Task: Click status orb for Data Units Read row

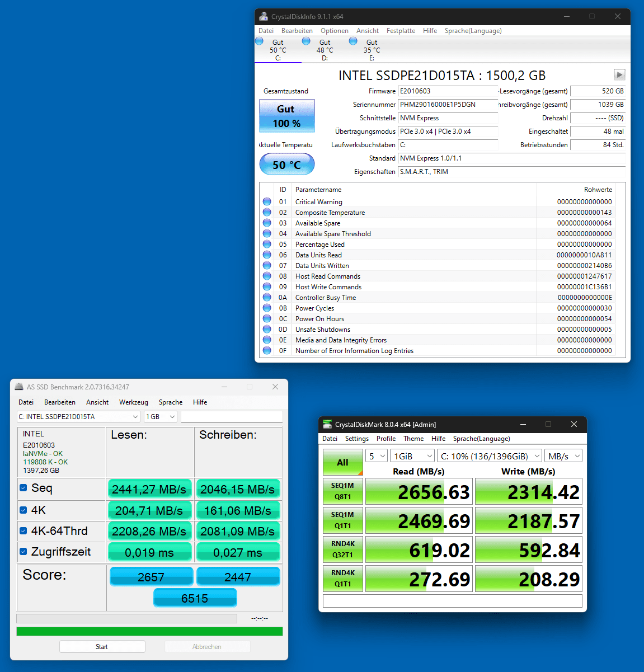Action: (x=267, y=255)
